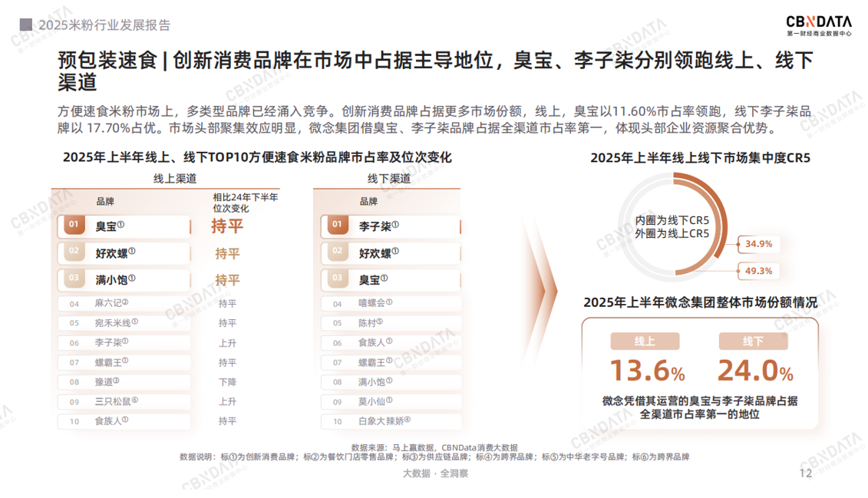
Task: Click the 02 rank badge in the offline list
Action: pyautogui.click(x=337, y=251)
